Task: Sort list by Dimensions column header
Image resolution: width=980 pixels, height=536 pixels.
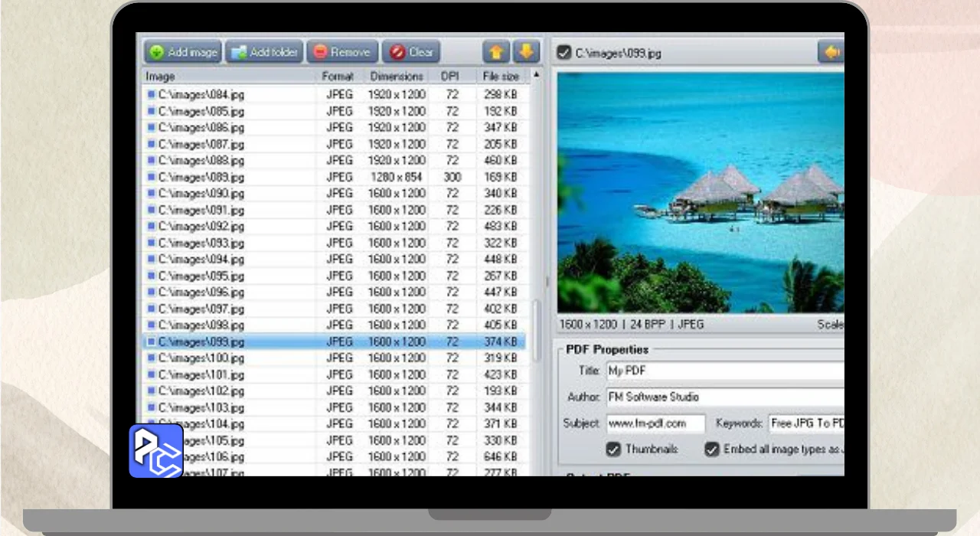Action: click(x=397, y=77)
